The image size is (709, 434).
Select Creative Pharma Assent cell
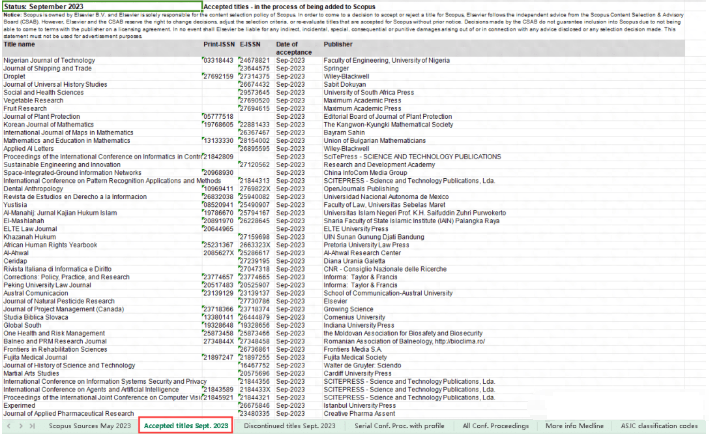click(359, 414)
